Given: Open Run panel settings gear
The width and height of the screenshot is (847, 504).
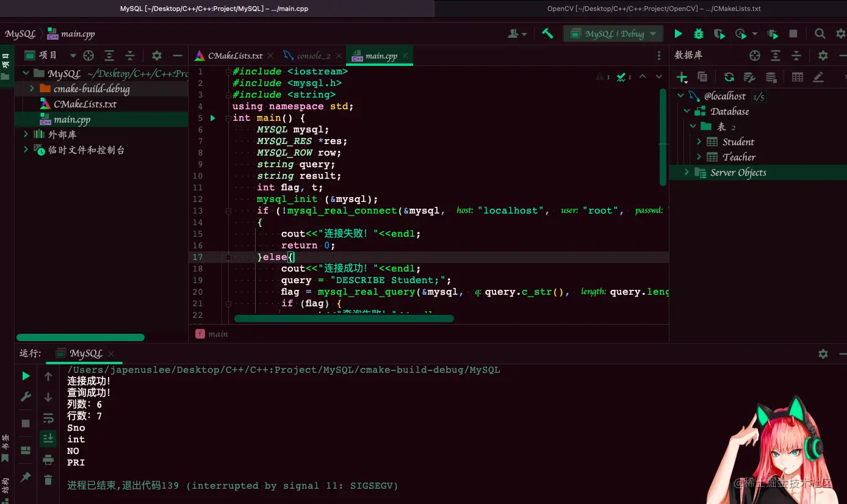Looking at the screenshot, I should pyautogui.click(x=823, y=354).
